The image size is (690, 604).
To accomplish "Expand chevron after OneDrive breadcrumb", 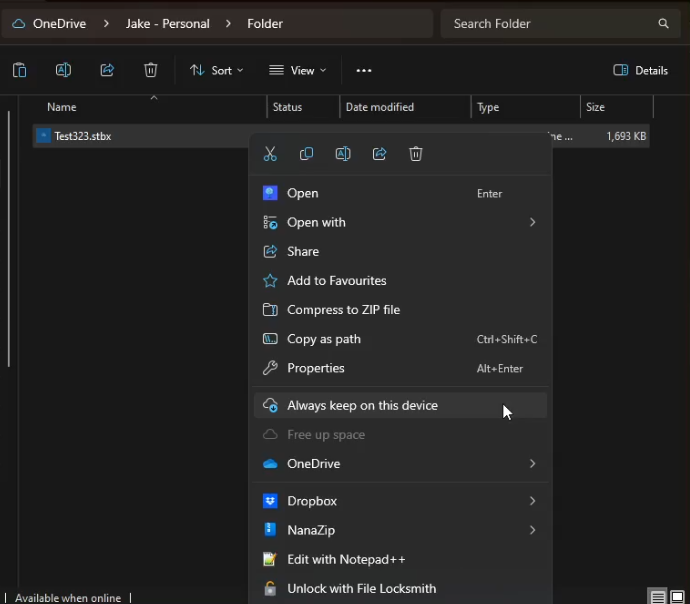I will click(106, 24).
